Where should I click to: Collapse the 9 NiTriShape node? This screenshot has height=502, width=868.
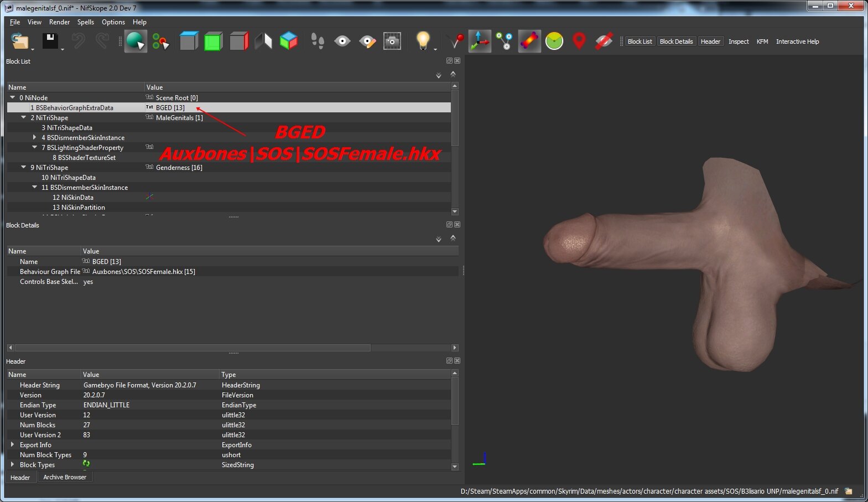tap(24, 167)
